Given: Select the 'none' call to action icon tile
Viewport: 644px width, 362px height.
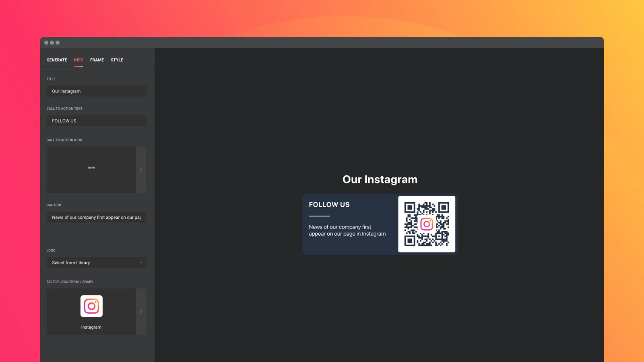Looking at the screenshot, I should tap(91, 170).
